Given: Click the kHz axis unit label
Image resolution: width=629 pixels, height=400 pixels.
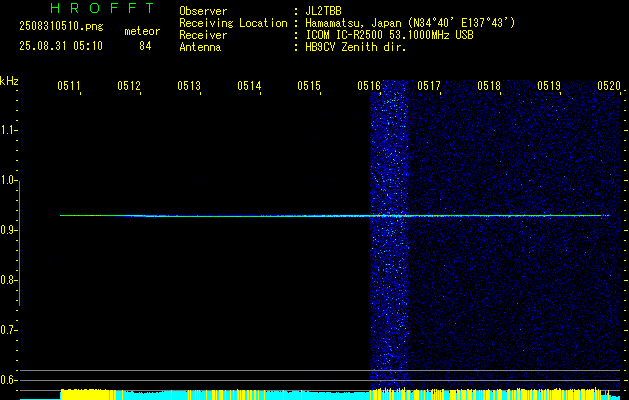Looking at the screenshot, I should [x=9, y=81].
